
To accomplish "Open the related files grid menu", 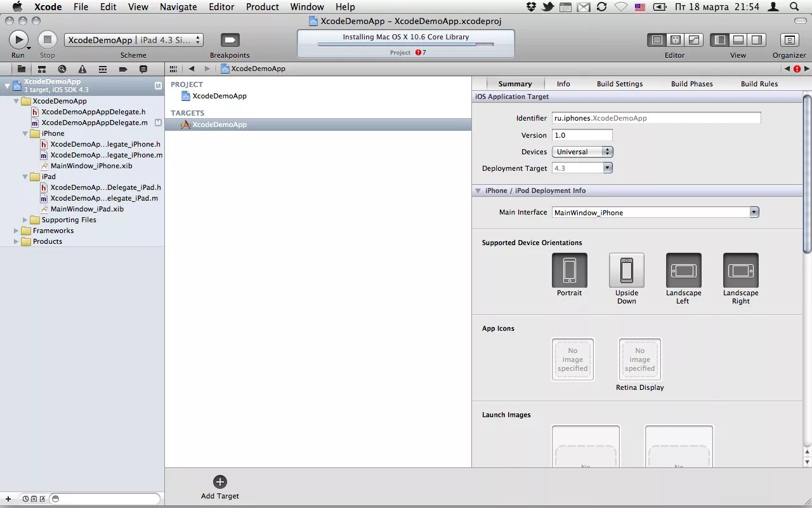I will point(173,69).
